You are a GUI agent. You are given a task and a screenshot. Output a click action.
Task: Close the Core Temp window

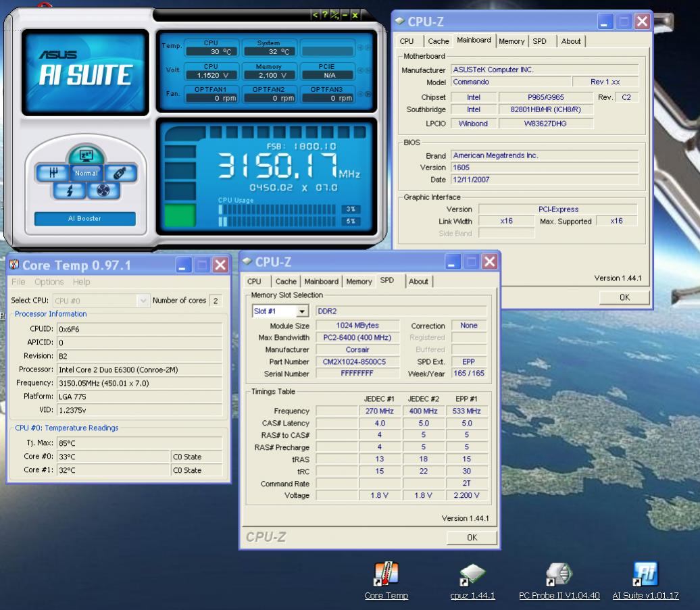point(220,265)
